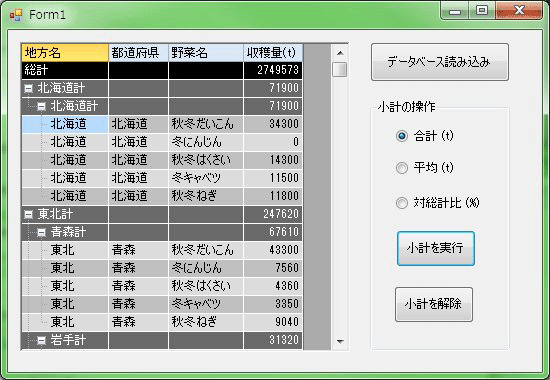Image resolution: width=550 pixels, height=380 pixels.
Task: Select the 平均 (t) radio button
Action: [402, 168]
